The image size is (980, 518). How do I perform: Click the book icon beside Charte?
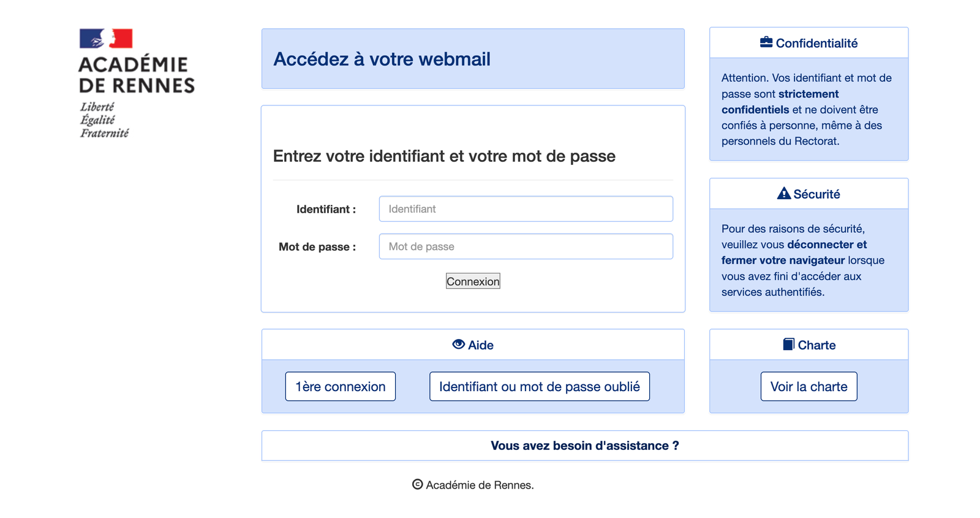(x=790, y=345)
